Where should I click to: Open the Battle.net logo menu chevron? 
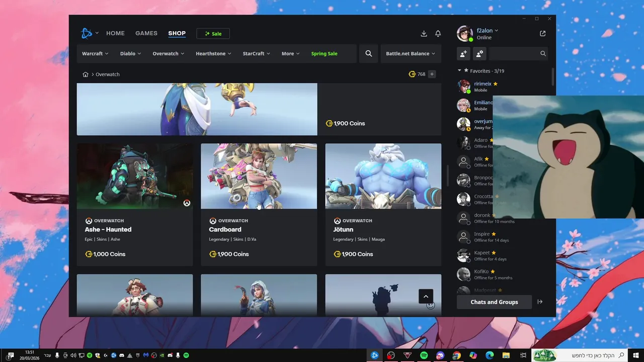(x=97, y=33)
